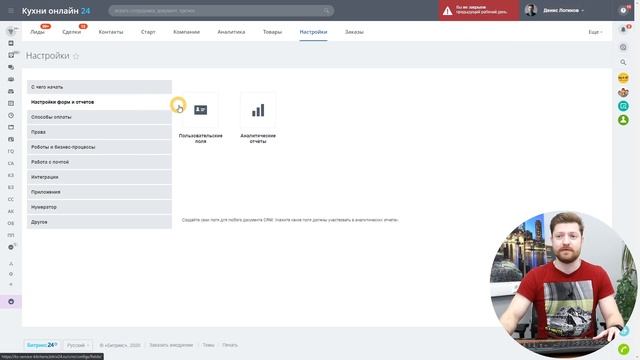Open the ОВ item in left sidebar
Viewport: 640px width, 360px height.
click(x=11, y=223)
